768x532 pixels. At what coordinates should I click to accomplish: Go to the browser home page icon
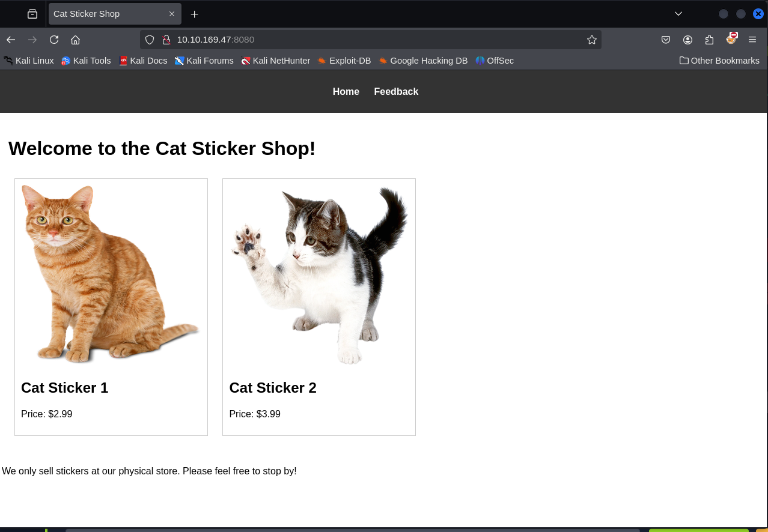point(75,40)
